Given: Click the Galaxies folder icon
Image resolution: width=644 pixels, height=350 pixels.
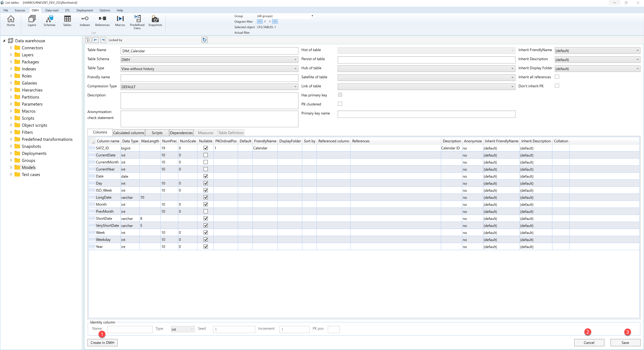Looking at the screenshot, I should (x=17, y=83).
